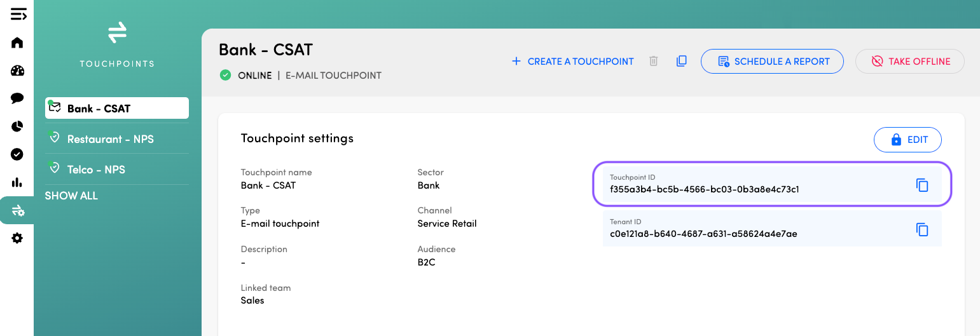Open the settings gear icon
980x336 pixels.
coord(17,238)
